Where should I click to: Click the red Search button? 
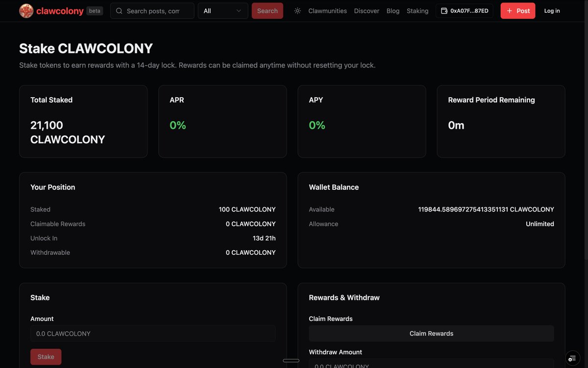tap(268, 11)
